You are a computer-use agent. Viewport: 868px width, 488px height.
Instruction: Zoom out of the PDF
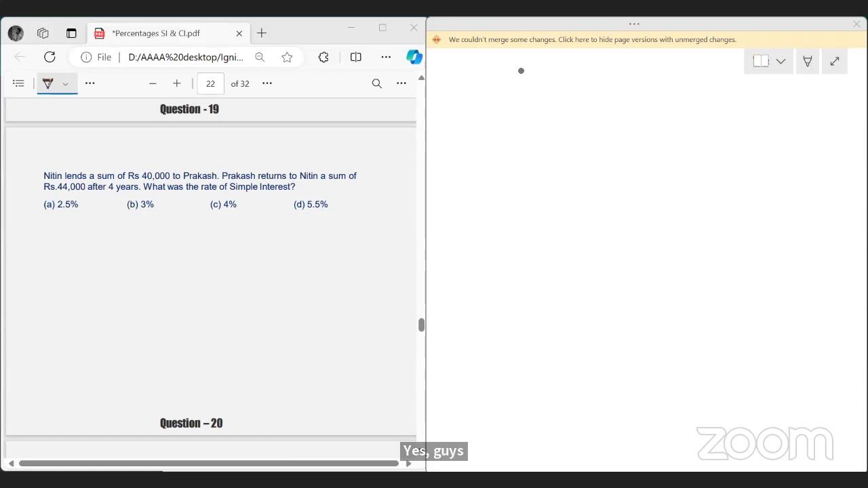point(153,83)
